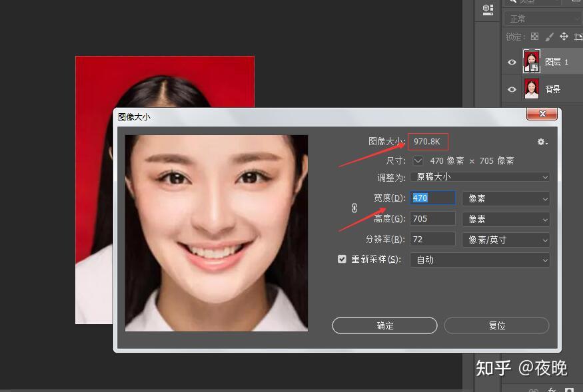The image size is (583, 392).
Task: Click the 分辨率 field showing 72
Action: click(x=433, y=240)
